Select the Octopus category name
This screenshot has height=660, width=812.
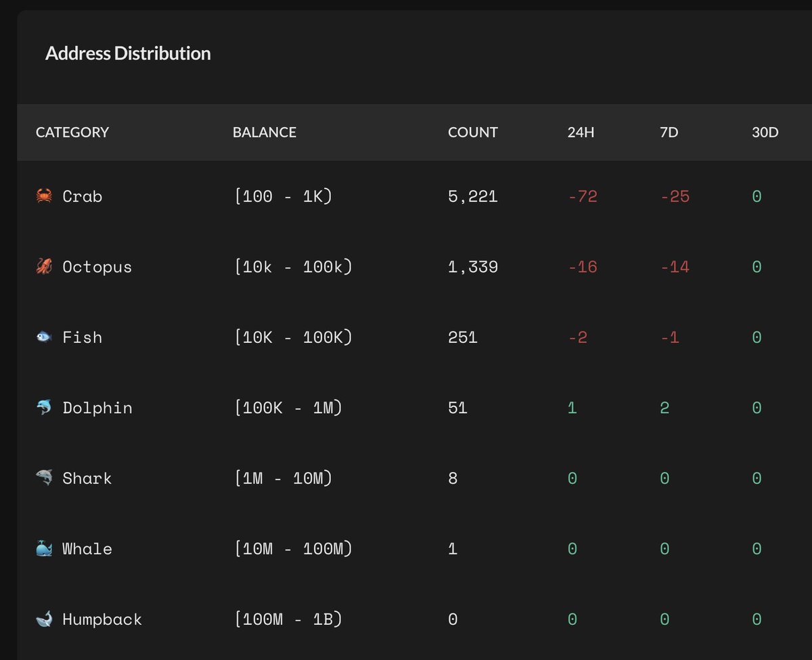pyautogui.click(x=97, y=267)
